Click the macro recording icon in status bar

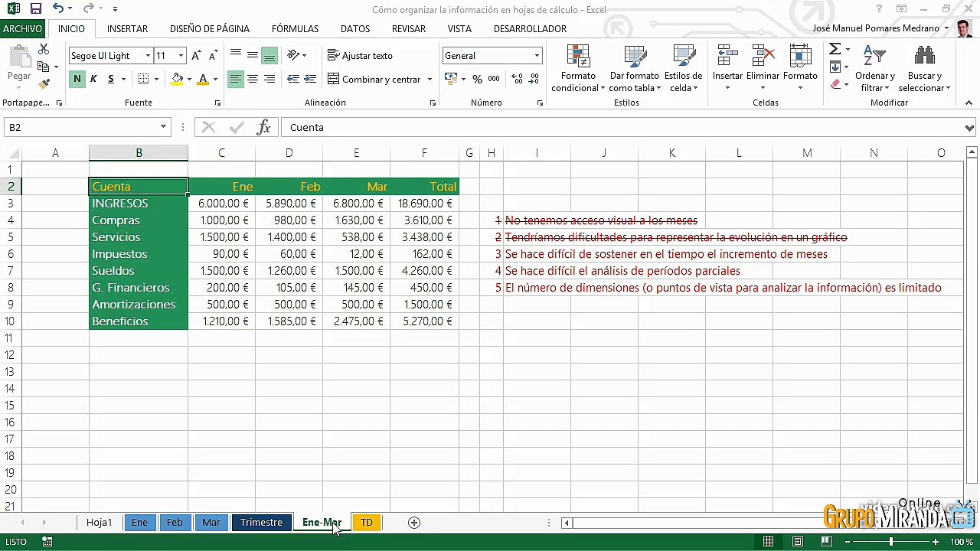47,542
